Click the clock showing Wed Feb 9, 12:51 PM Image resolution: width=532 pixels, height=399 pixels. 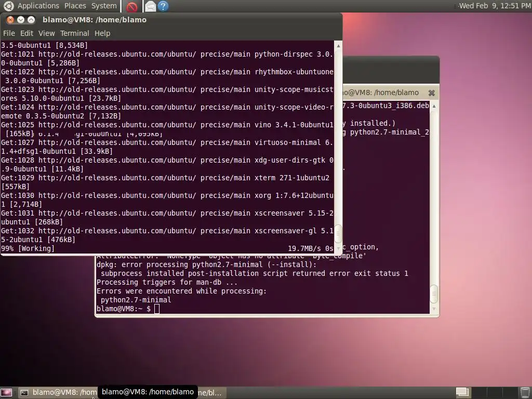click(x=495, y=6)
